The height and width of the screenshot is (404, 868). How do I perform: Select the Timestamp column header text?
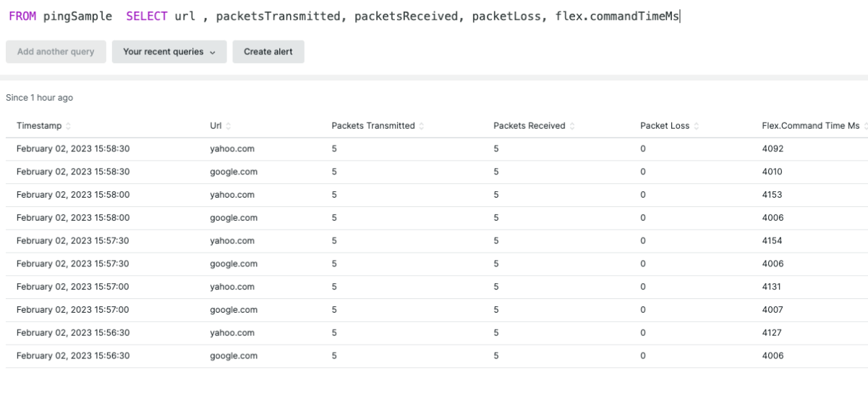pos(39,126)
